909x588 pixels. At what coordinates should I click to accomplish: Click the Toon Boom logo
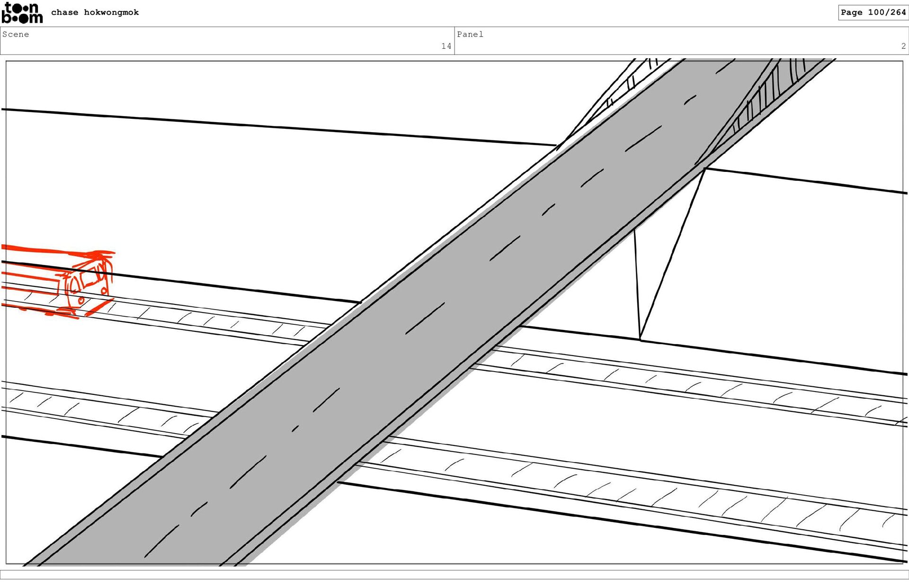[x=22, y=13]
